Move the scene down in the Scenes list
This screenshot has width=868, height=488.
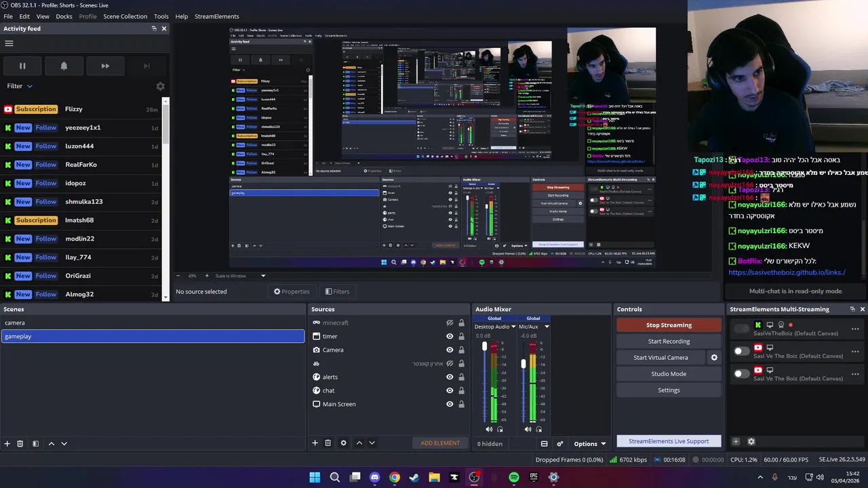click(64, 443)
